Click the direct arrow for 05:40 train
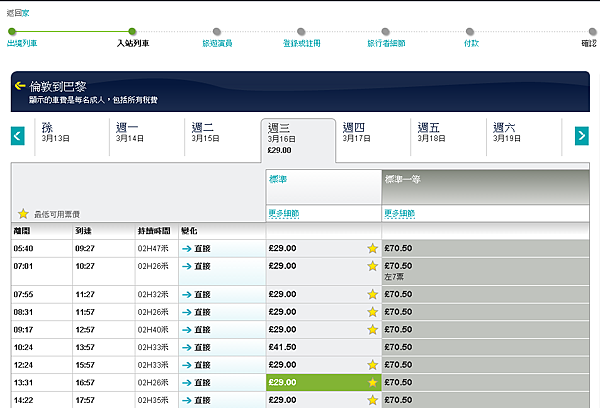This screenshot has height=408, width=600. [187, 249]
